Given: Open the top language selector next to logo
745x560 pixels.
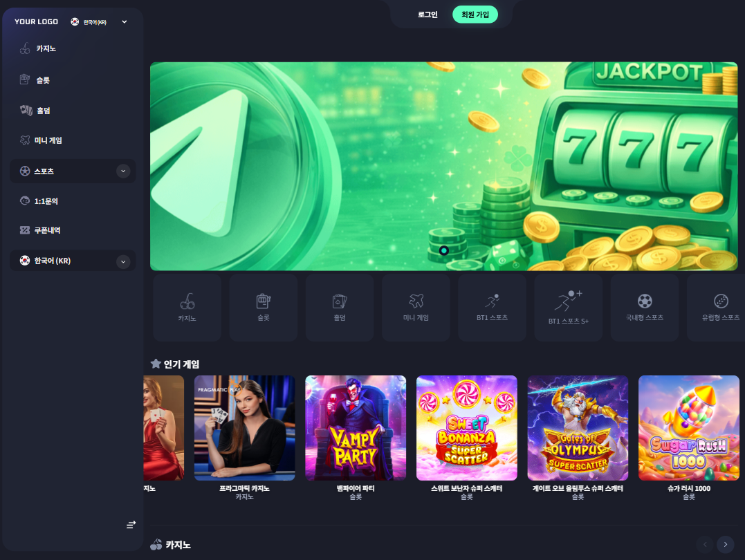Looking at the screenshot, I should [x=99, y=22].
